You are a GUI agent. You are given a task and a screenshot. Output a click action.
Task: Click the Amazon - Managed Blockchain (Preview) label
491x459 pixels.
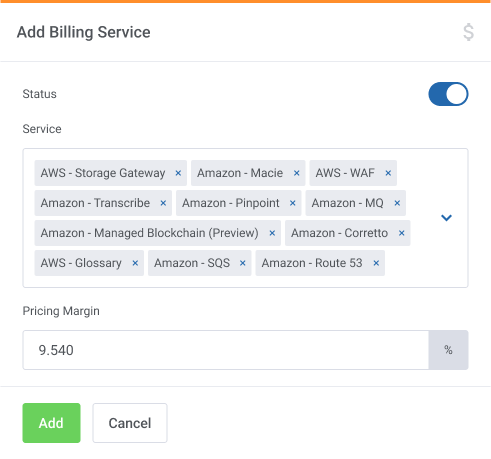pyautogui.click(x=150, y=233)
